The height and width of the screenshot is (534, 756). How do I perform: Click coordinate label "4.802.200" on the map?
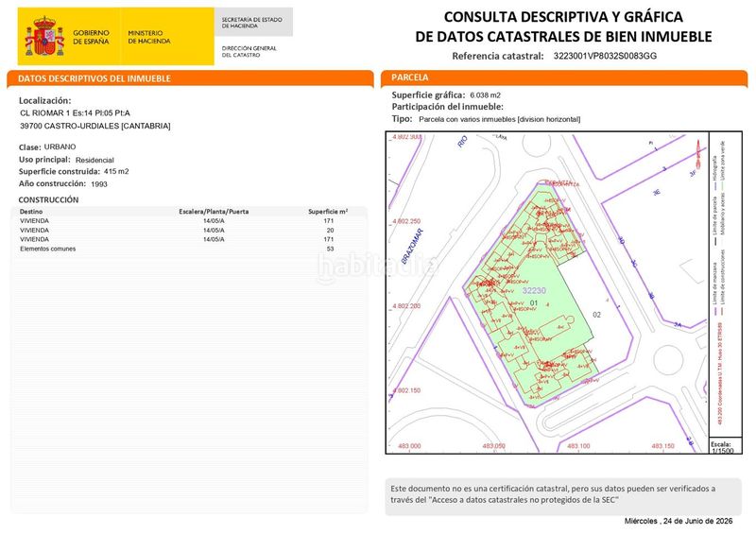[x=406, y=306]
